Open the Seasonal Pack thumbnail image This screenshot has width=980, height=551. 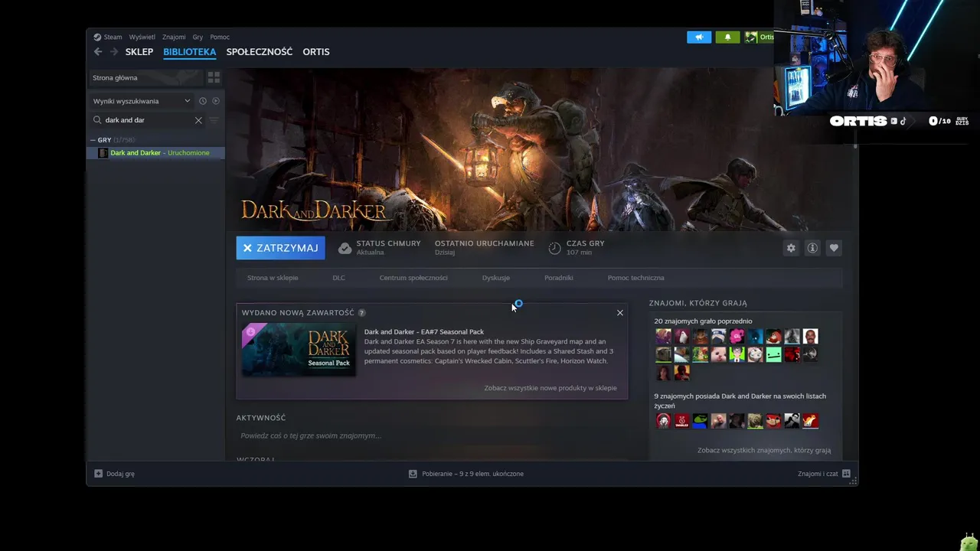tap(299, 350)
